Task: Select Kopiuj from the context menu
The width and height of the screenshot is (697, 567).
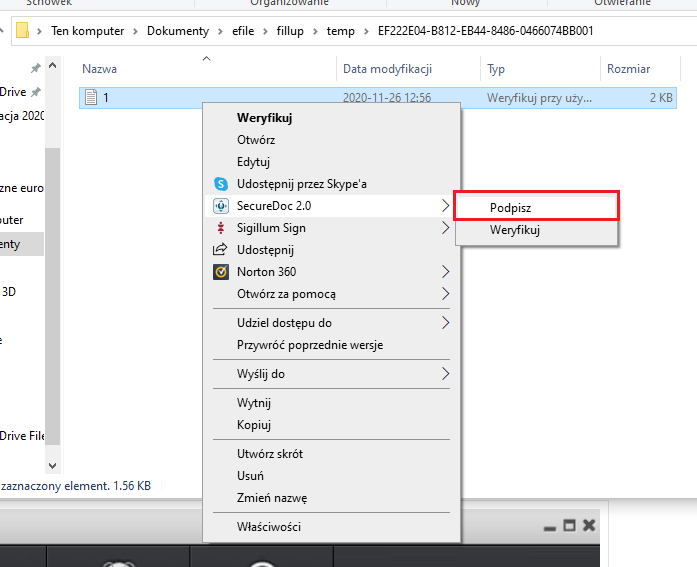Action: click(x=331, y=425)
